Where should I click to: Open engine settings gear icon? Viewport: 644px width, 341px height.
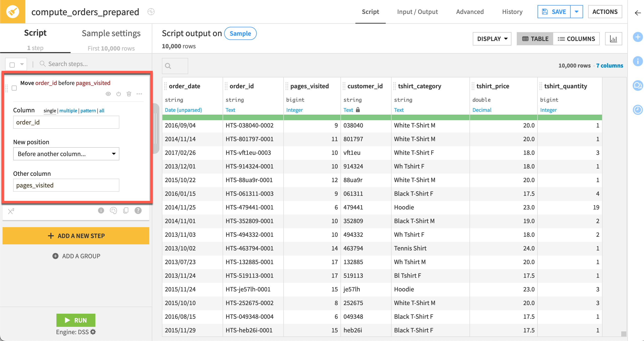tap(93, 332)
